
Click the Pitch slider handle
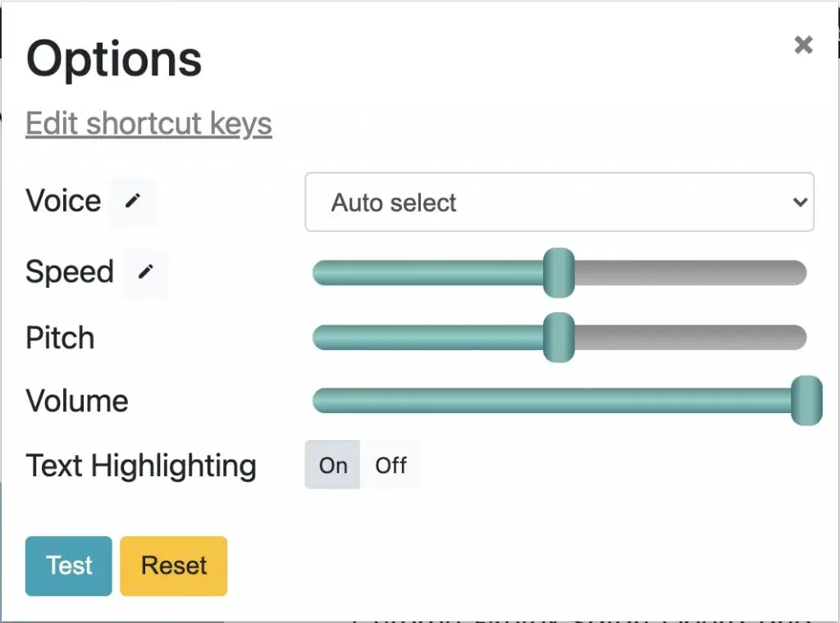click(x=559, y=338)
